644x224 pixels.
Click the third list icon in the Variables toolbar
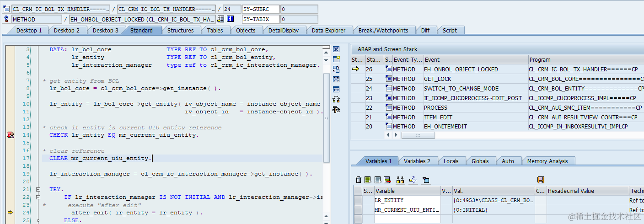pos(378,180)
